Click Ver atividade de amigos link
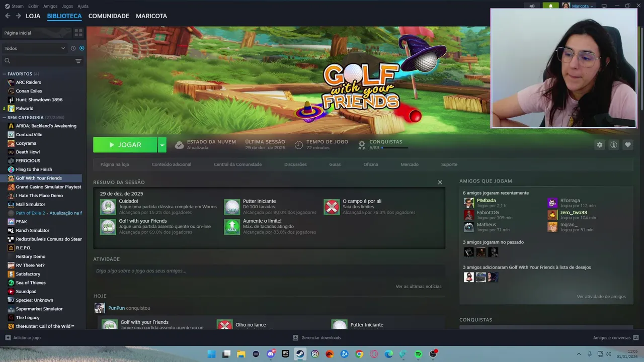 pos(601,297)
